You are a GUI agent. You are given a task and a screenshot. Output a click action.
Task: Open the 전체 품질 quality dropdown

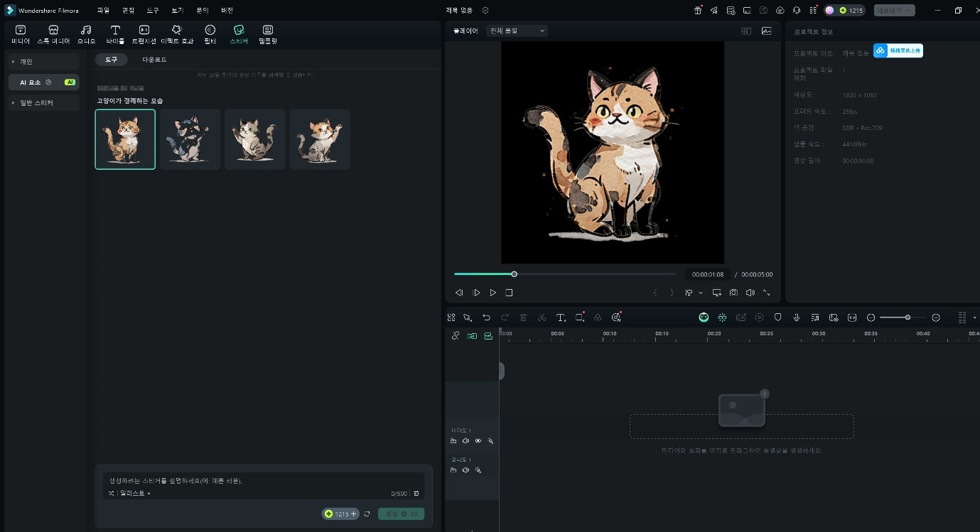coord(517,31)
